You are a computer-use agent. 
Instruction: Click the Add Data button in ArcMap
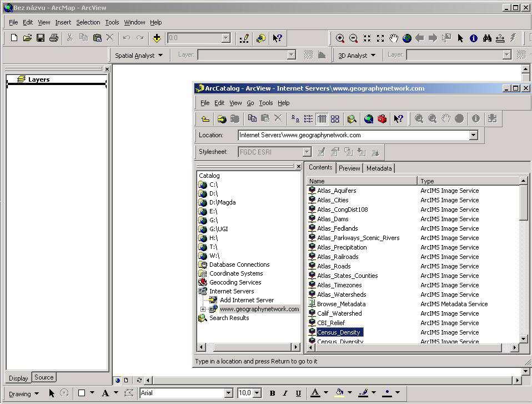[157, 38]
